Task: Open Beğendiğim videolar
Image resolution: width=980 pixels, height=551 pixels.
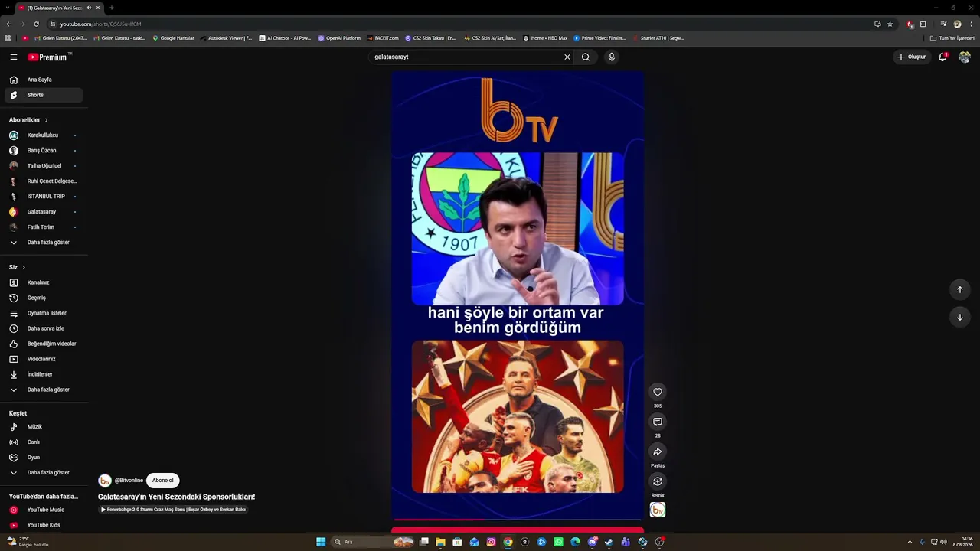Action: pyautogui.click(x=44, y=344)
